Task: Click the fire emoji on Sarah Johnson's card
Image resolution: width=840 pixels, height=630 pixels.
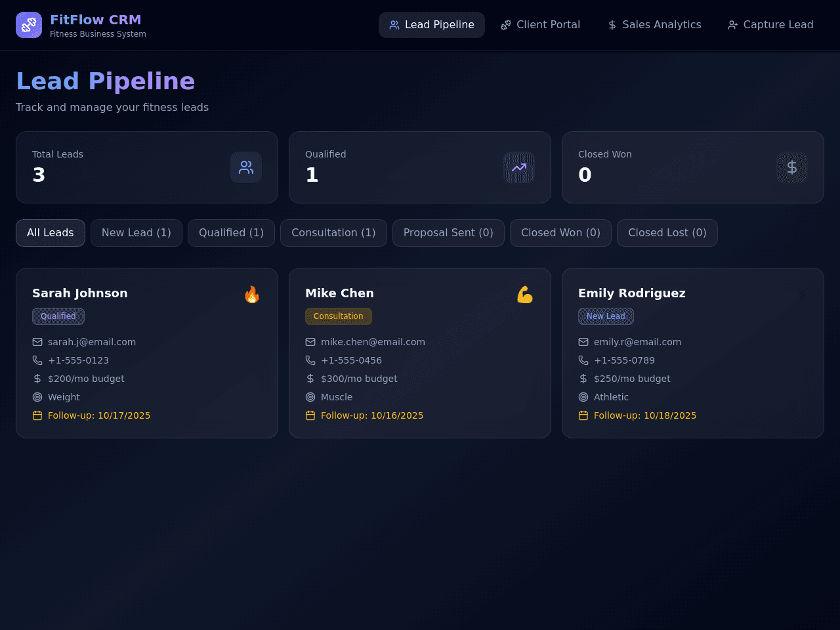Action: click(x=252, y=295)
